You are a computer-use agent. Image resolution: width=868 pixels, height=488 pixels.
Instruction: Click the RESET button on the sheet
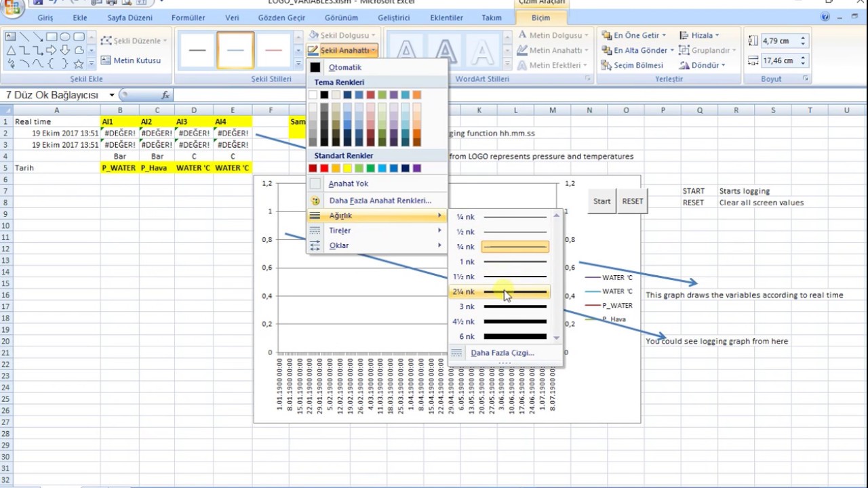(633, 201)
